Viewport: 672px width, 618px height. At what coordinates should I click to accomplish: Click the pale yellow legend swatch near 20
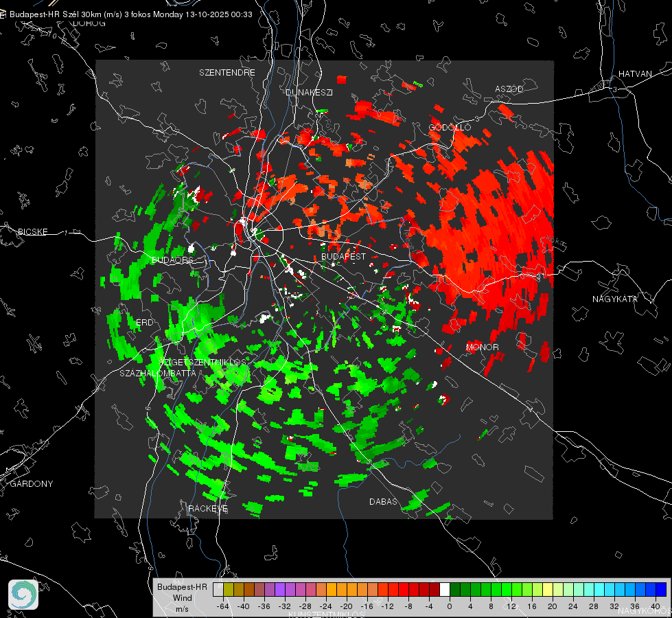[548, 590]
